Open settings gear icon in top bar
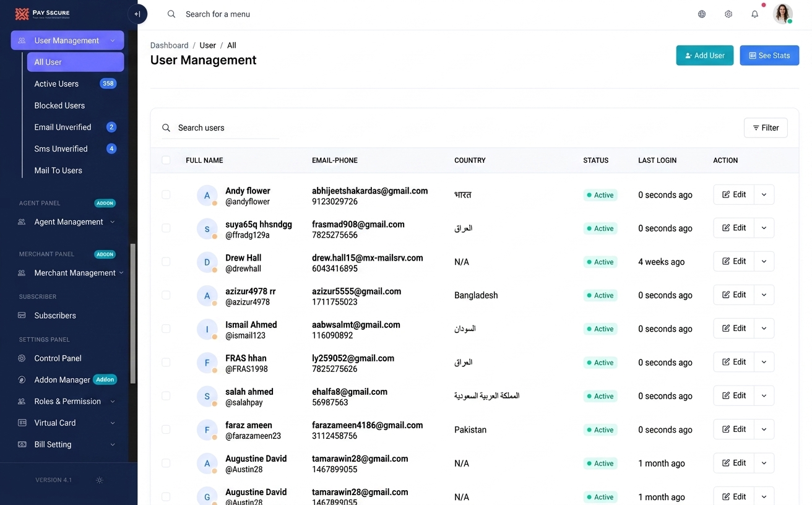The image size is (812, 505). (x=728, y=14)
